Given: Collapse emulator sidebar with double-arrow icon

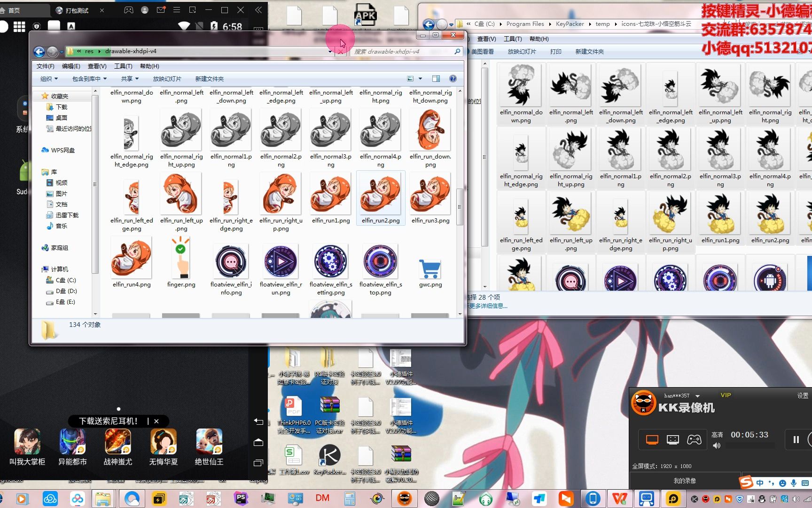Looking at the screenshot, I should coord(258,10).
